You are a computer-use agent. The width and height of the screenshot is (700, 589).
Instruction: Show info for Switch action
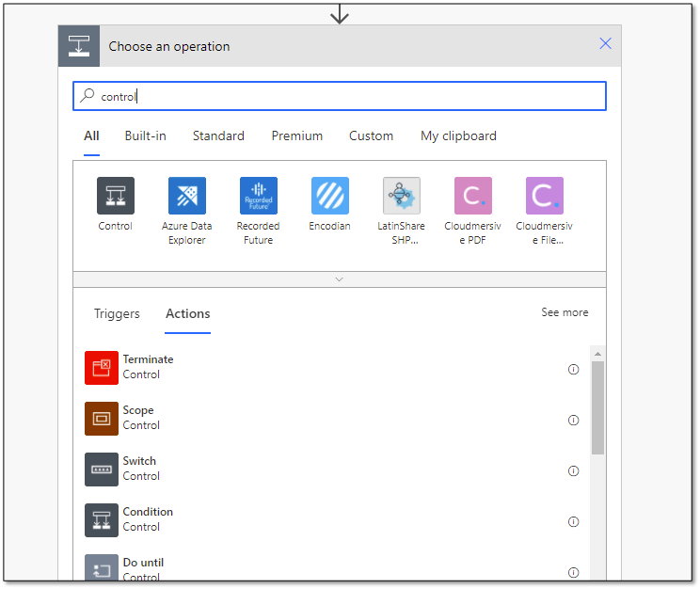coord(573,471)
